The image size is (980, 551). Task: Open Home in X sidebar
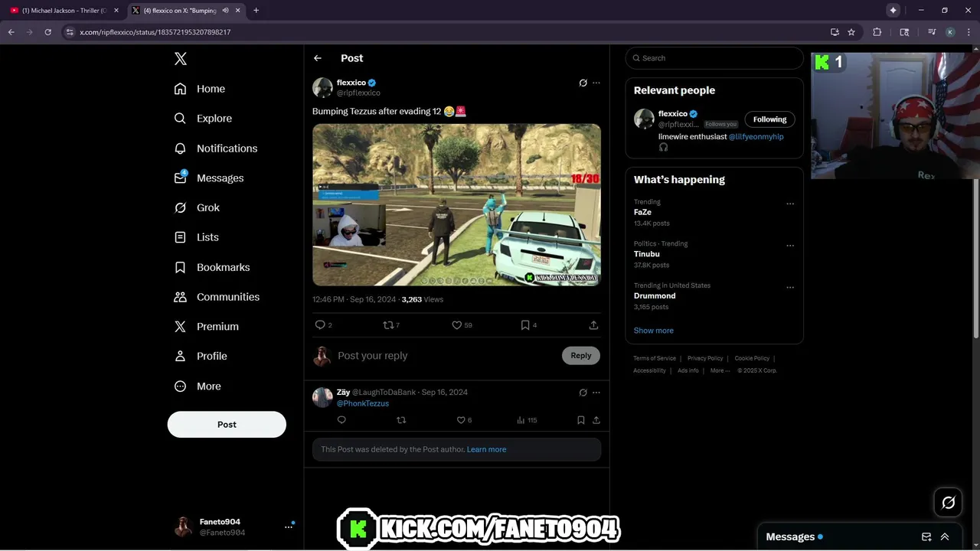[199, 89]
